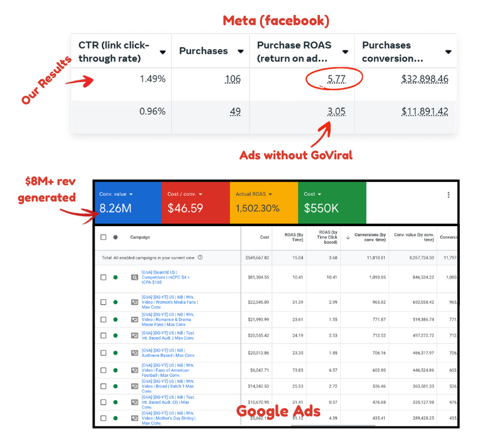Check the Competitors search campaign checkbox
The height and width of the screenshot is (441, 504).
[x=103, y=277]
